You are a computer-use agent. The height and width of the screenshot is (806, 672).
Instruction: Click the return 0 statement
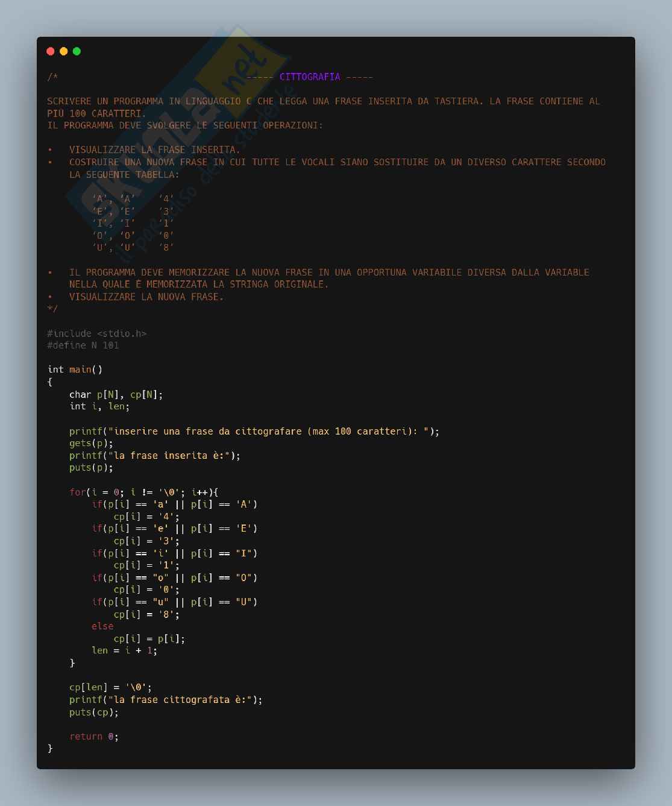[93, 737]
